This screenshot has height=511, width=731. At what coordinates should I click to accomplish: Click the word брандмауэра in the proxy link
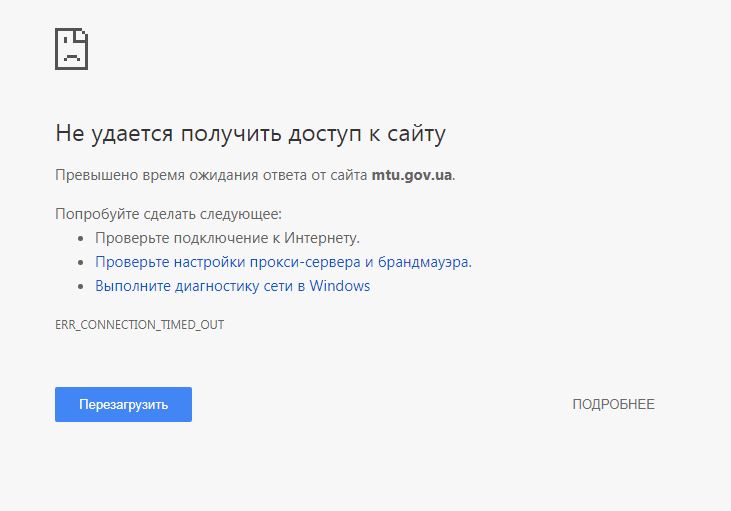426,262
